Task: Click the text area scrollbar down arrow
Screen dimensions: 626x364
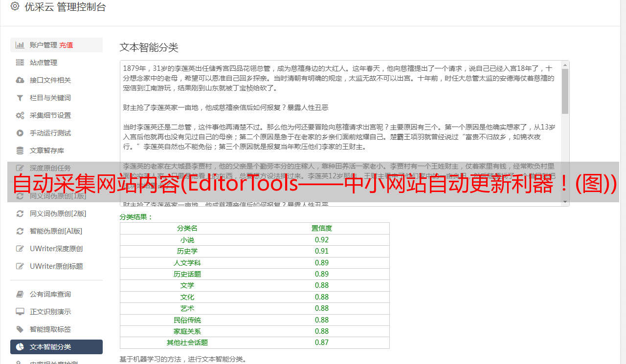Action: tap(565, 202)
